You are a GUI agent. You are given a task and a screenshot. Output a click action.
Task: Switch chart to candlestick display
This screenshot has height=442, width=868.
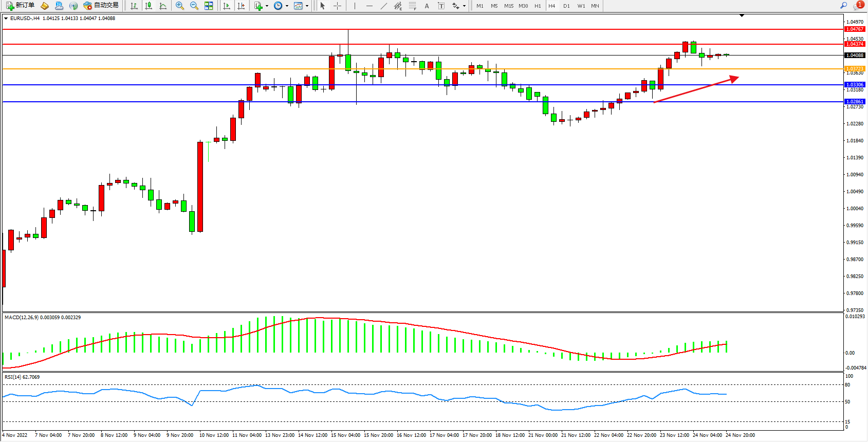(x=149, y=6)
